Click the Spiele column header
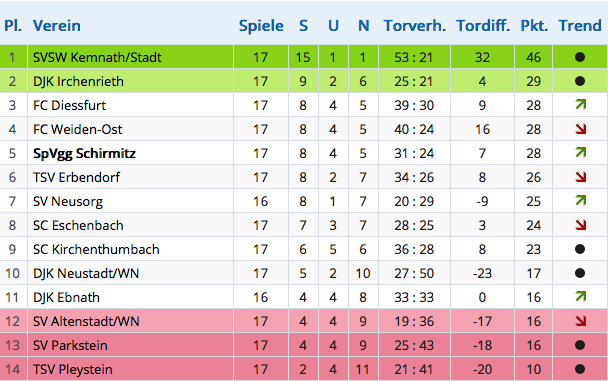 tap(261, 26)
